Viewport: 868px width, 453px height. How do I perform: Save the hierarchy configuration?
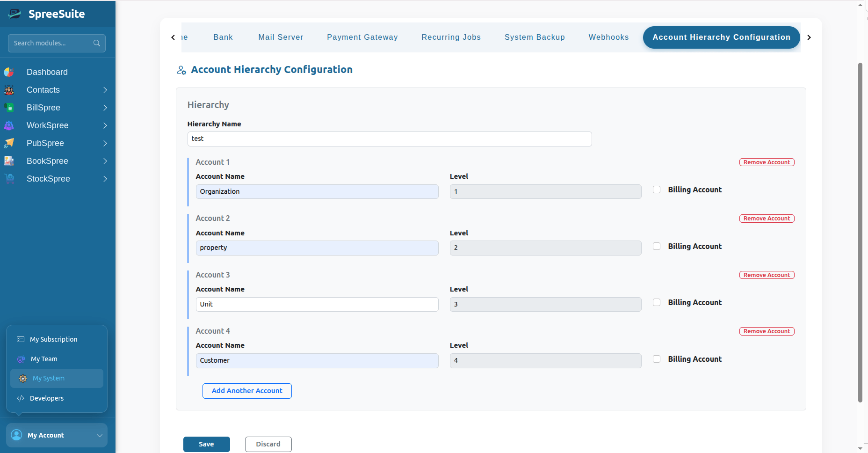(206, 444)
